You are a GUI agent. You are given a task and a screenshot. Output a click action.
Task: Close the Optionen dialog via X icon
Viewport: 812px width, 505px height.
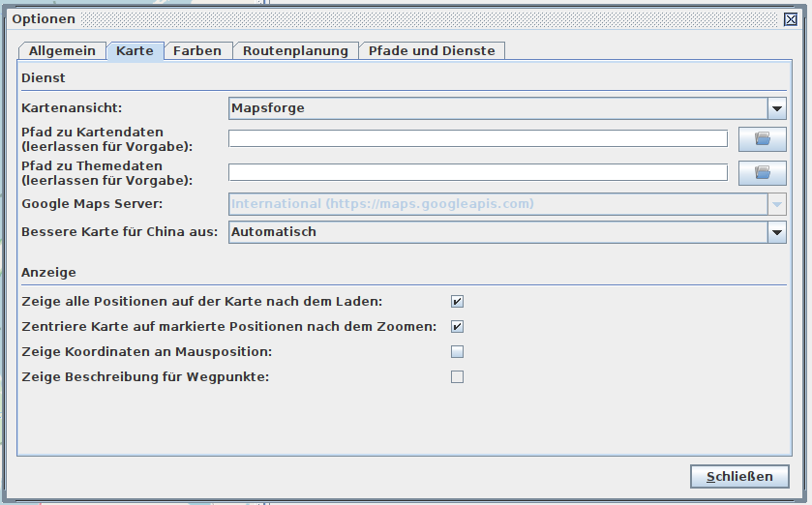[791, 19]
